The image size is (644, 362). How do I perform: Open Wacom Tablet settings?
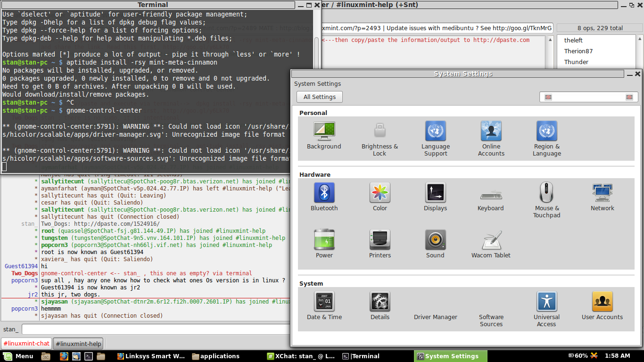491,244
